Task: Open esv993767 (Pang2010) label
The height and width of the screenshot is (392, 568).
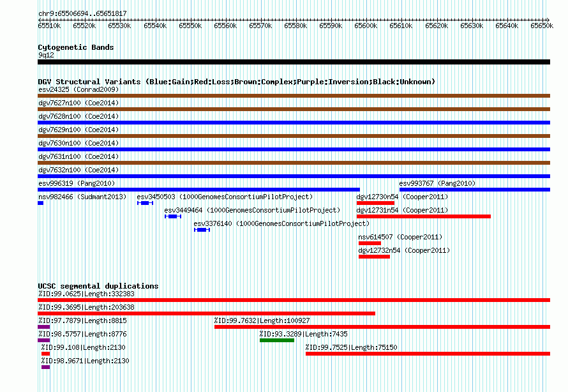Action: (437, 183)
